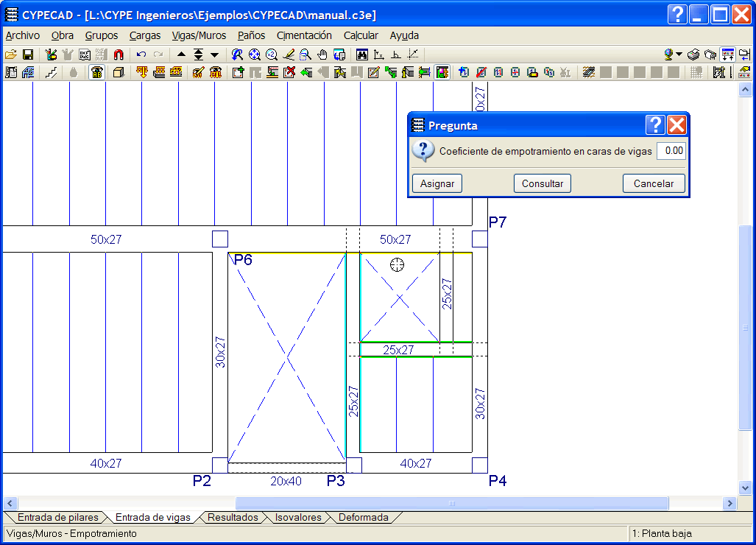Click the printer icon in the toolbar
The width and height of the screenshot is (756, 545).
[x=693, y=54]
